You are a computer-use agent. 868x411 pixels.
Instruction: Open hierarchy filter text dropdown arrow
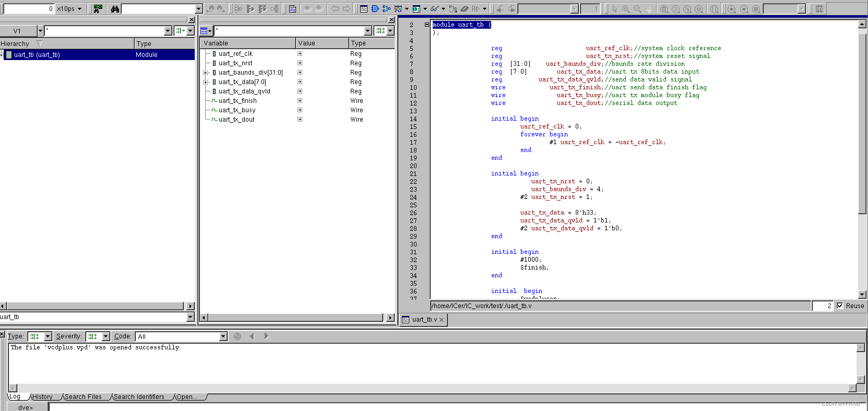pos(168,31)
